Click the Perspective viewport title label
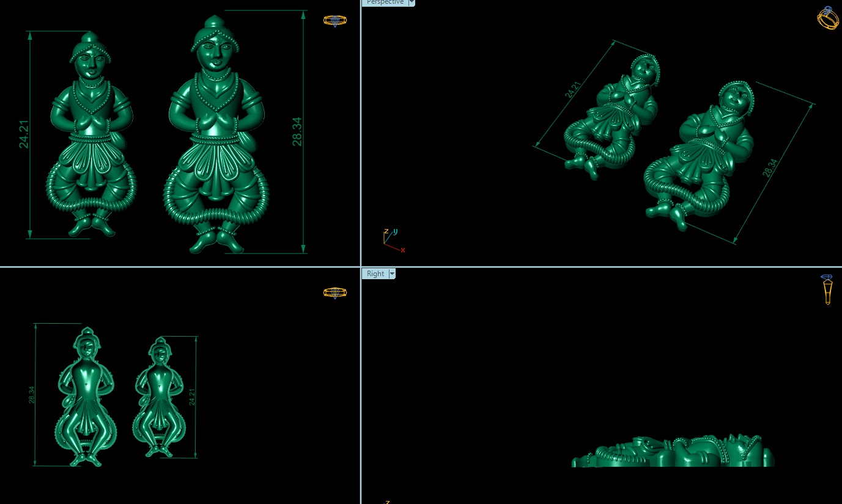The image size is (842, 504). pos(385,2)
